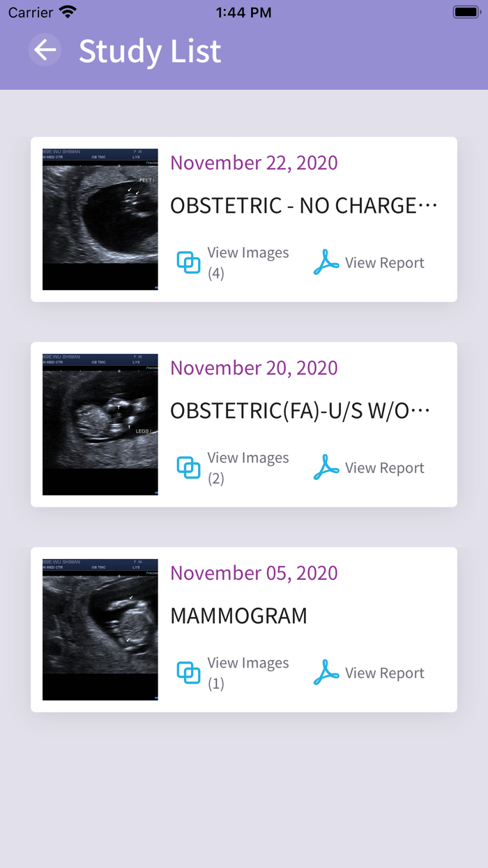
Task: Tap the battery indicator icon
Action: pos(466,12)
